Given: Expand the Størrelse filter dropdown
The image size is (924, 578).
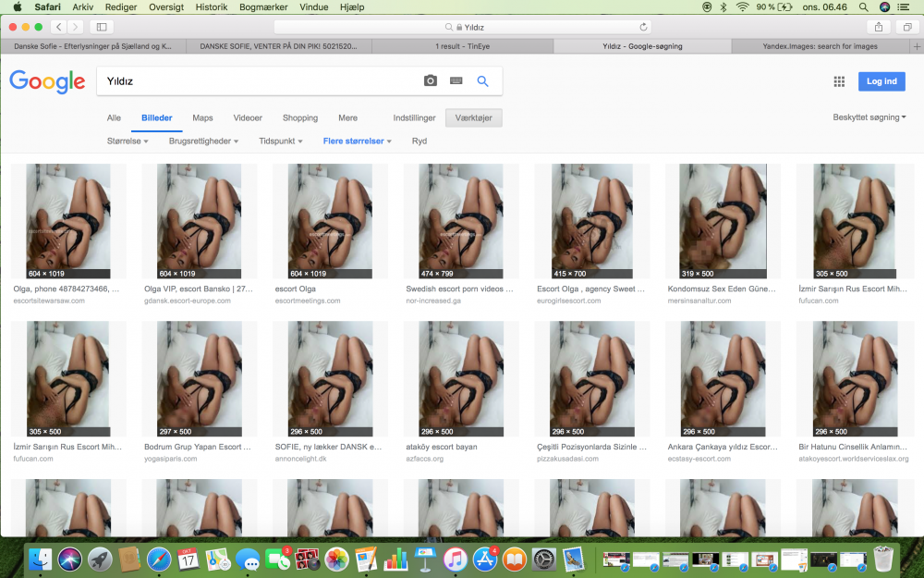Looking at the screenshot, I should coord(128,141).
